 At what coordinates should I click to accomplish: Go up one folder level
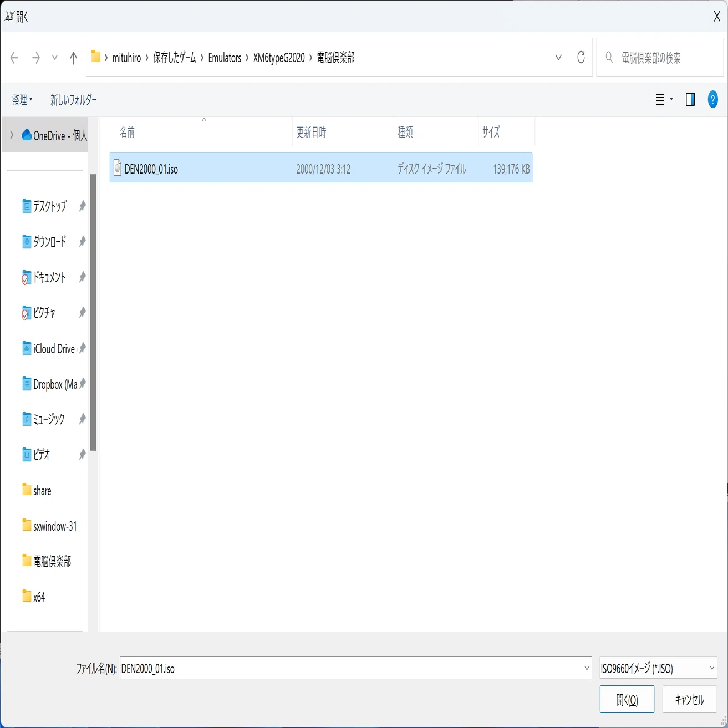pos(73,58)
